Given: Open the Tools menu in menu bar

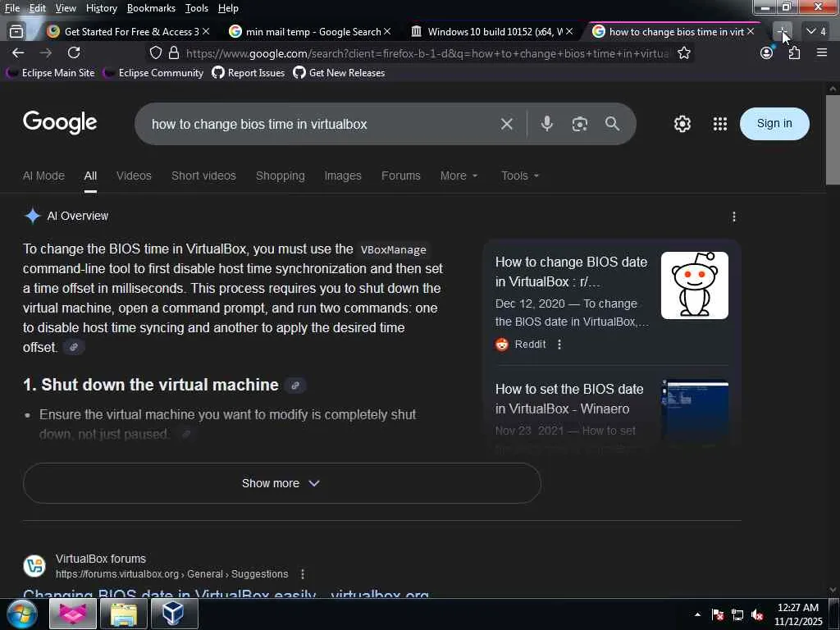Looking at the screenshot, I should pos(197,8).
